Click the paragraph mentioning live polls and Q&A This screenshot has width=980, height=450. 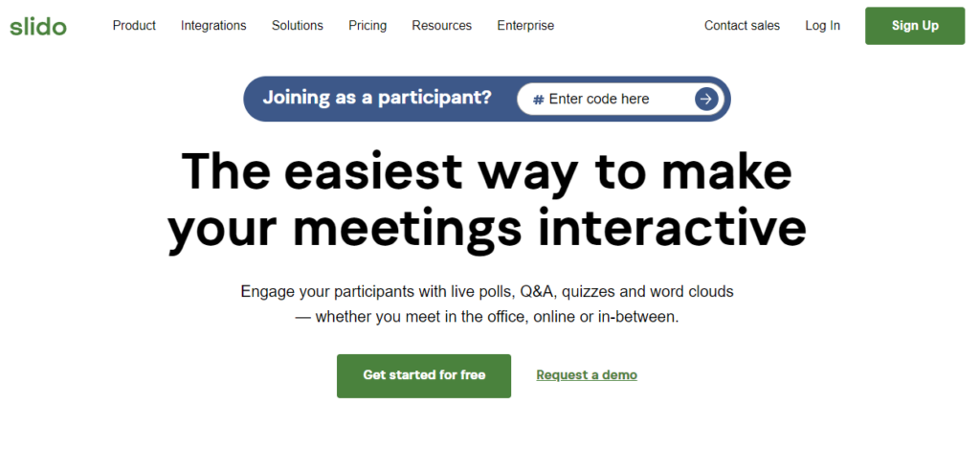[487, 291]
